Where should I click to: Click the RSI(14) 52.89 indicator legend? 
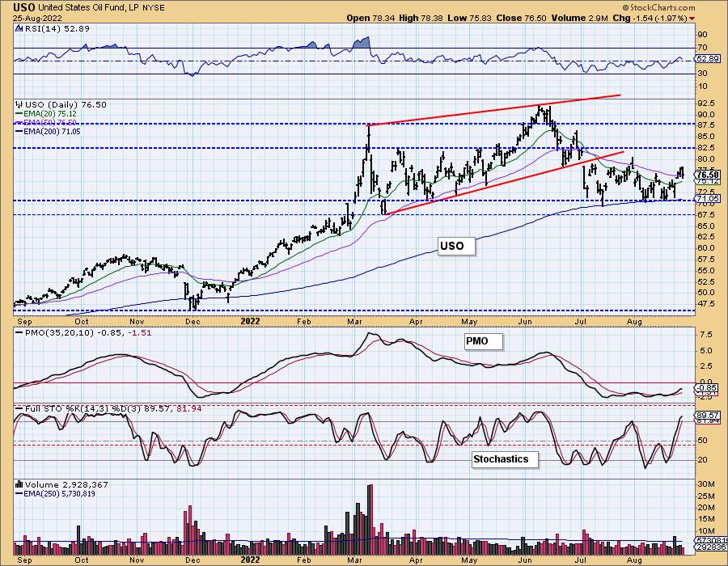click(57, 29)
